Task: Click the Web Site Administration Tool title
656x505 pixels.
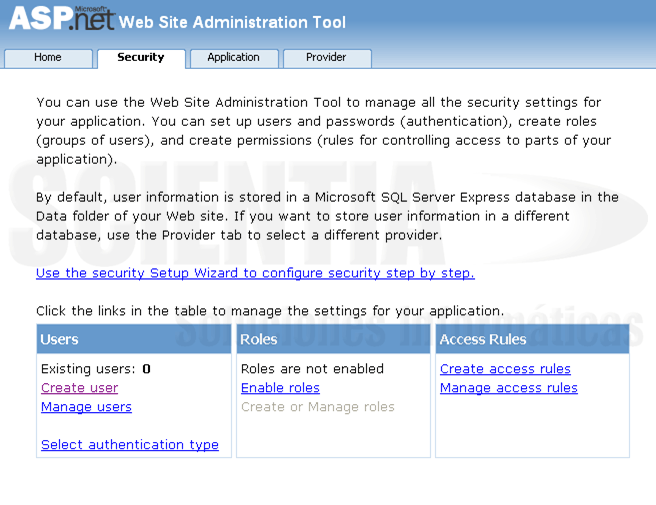Action: [x=232, y=22]
